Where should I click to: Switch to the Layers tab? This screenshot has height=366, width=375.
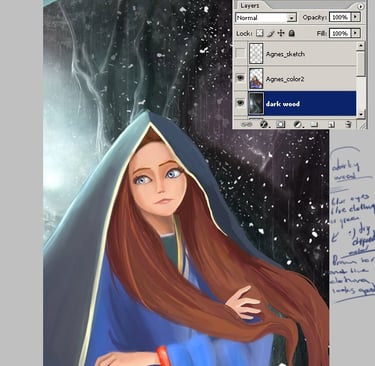[x=250, y=6]
